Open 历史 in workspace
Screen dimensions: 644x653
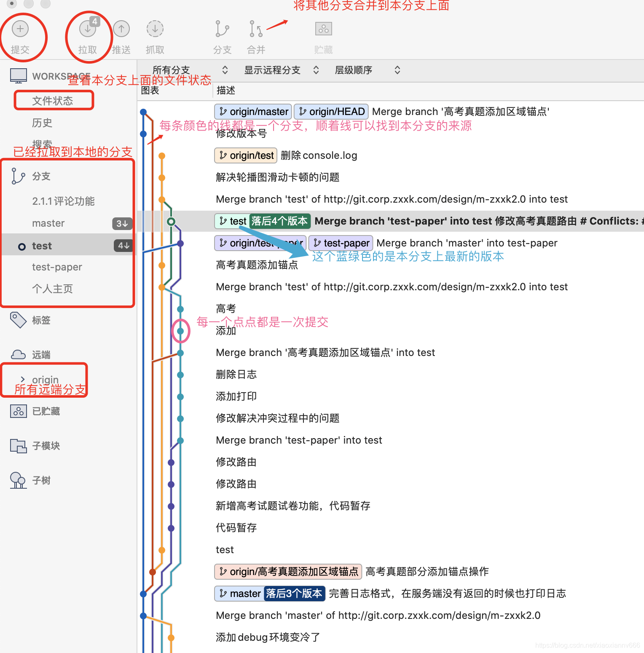[42, 123]
